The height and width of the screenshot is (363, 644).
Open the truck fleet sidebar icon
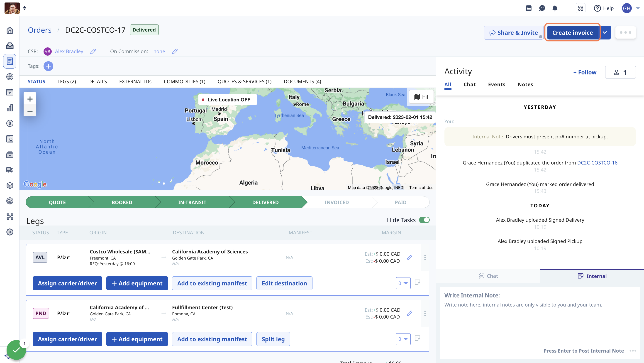[x=10, y=170]
